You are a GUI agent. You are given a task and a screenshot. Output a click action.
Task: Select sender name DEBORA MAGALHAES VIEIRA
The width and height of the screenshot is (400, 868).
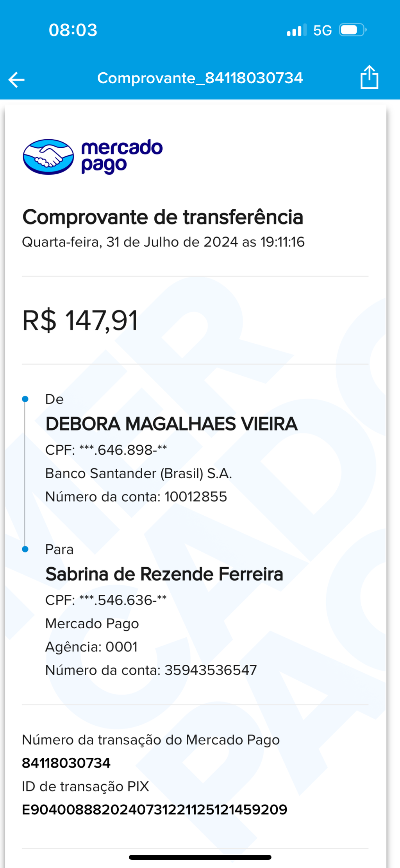point(171,424)
